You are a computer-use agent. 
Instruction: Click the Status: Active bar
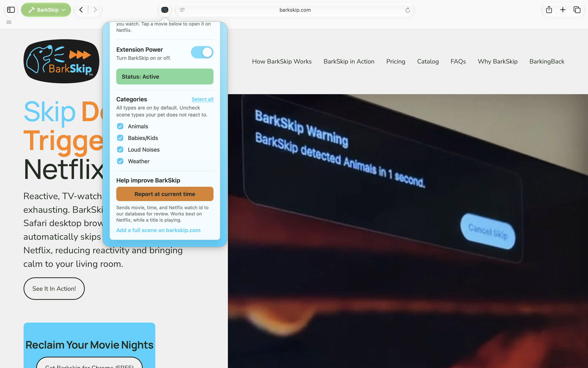point(165,77)
